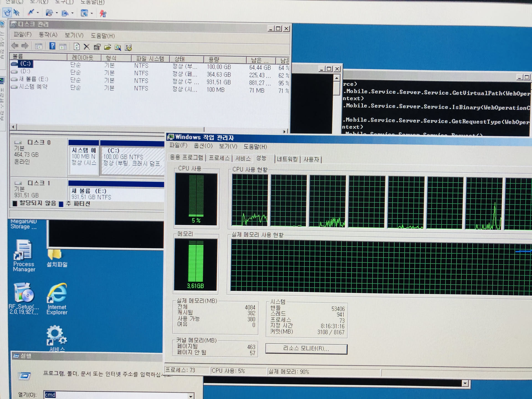Click the Refresh icon in Disk Management toolbar
Viewport: 532px width, 399px height.
[76, 47]
